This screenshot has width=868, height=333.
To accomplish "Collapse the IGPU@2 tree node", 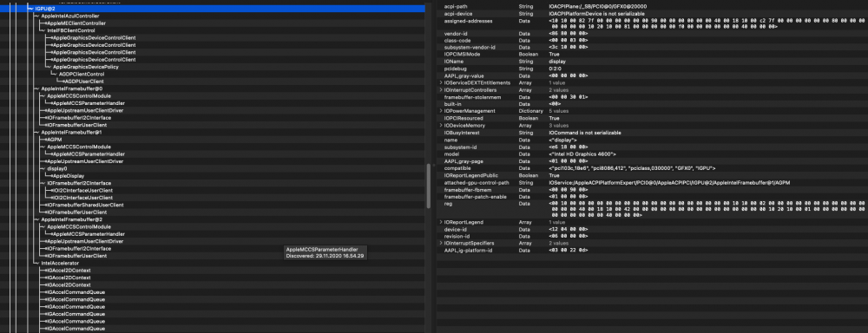I will click(30, 9).
